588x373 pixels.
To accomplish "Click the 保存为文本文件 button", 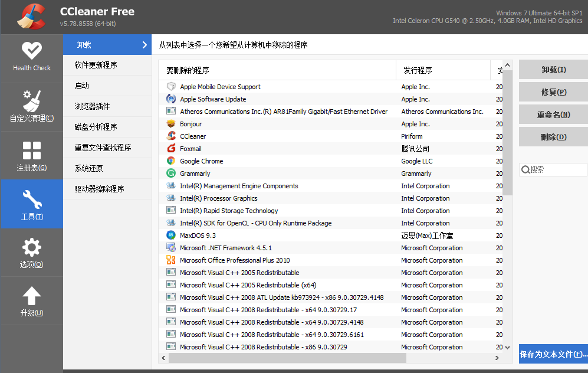I will coord(553,355).
